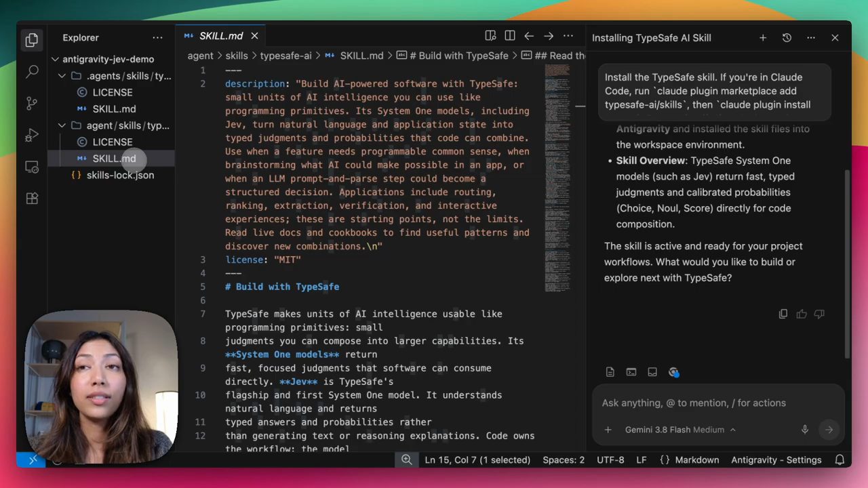Open the Remote Explorer view
The height and width of the screenshot is (488, 868).
pos(32,167)
